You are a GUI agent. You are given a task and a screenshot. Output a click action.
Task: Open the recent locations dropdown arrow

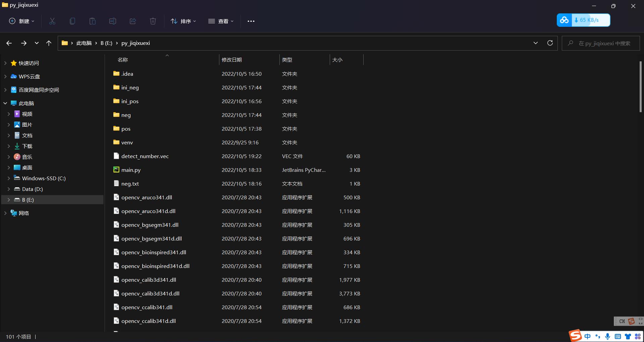pyautogui.click(x=37, y=43)
